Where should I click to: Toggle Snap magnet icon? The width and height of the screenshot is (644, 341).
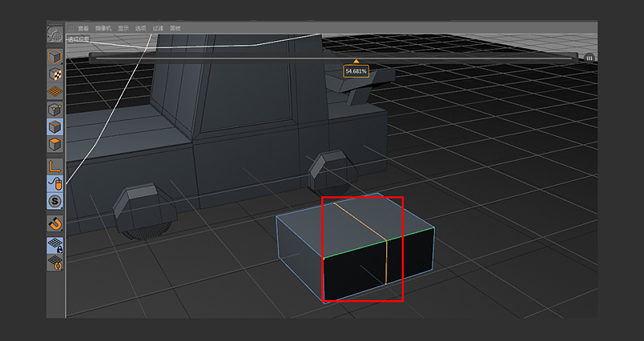click(55, 224)
